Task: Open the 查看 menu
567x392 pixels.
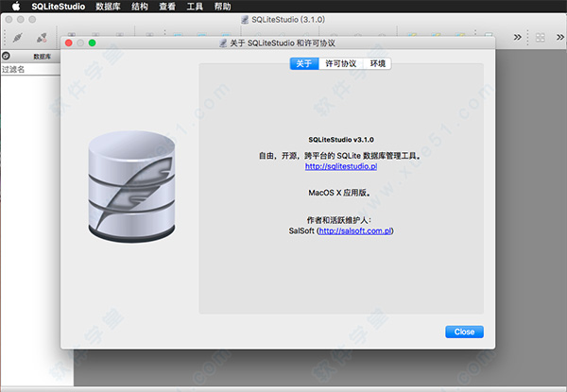Action: point(167,7)
